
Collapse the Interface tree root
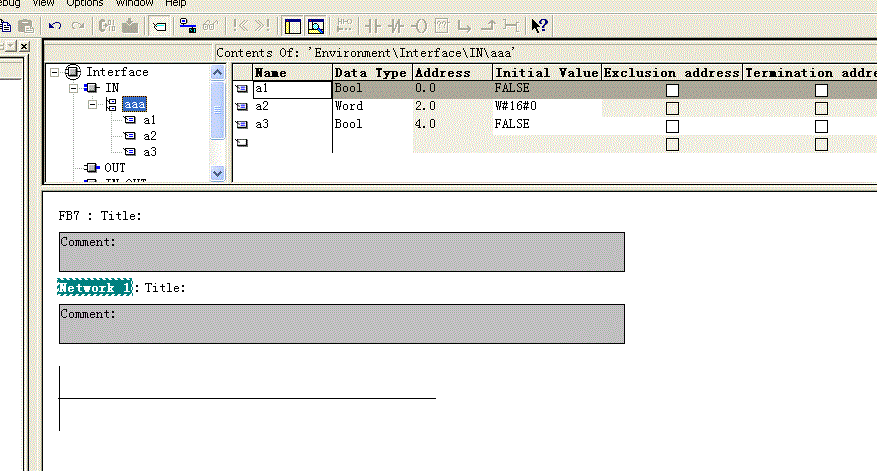pyautogui.click(x=55, y=72)
